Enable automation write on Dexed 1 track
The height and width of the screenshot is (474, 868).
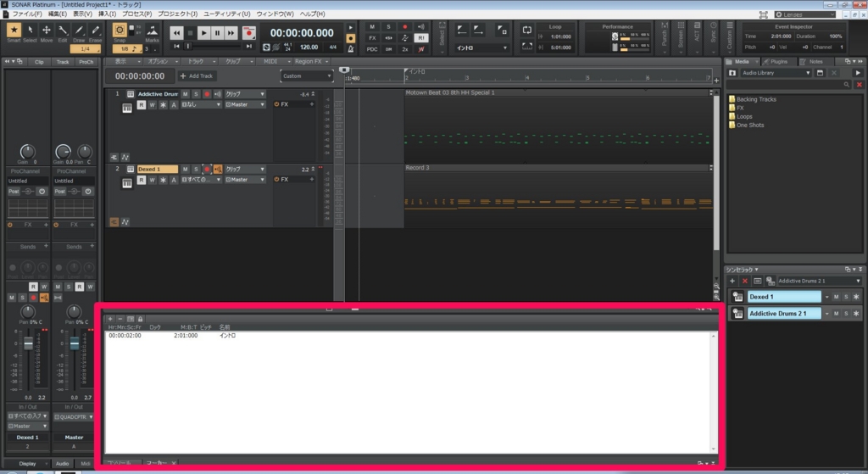[153, 180]
